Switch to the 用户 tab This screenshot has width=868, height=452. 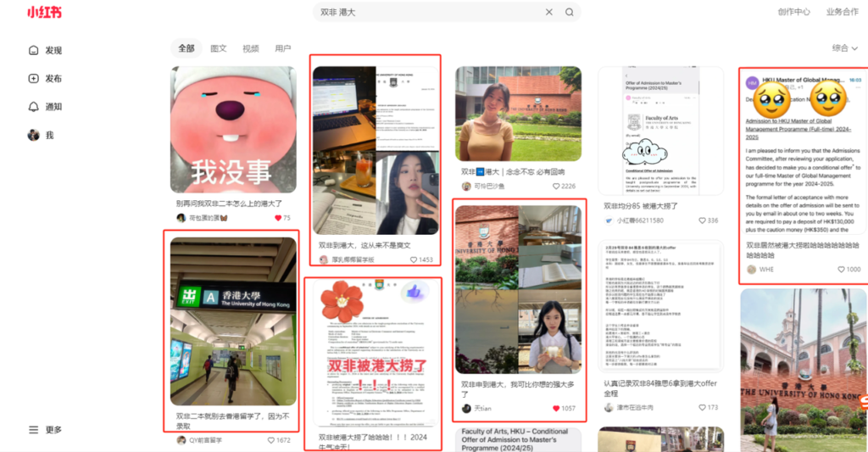(283, 48)
